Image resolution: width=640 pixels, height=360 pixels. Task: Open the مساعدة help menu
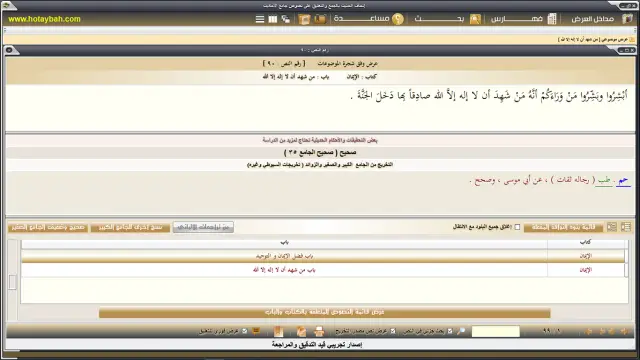click(362, 19)
